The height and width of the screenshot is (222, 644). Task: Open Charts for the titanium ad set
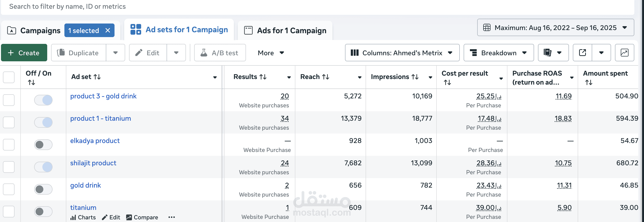tap(74, 217)
